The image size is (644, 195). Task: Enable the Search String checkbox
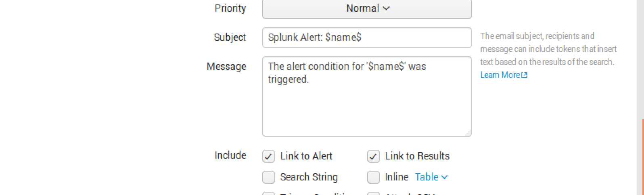pyautogui.click(x=269, y=177)
